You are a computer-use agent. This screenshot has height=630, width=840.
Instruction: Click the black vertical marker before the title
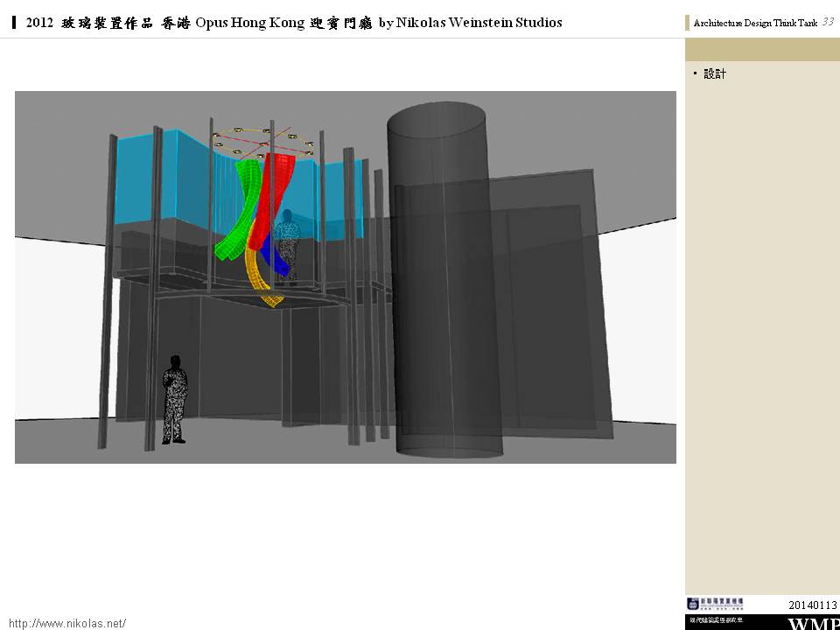click(x=15, y=23)
